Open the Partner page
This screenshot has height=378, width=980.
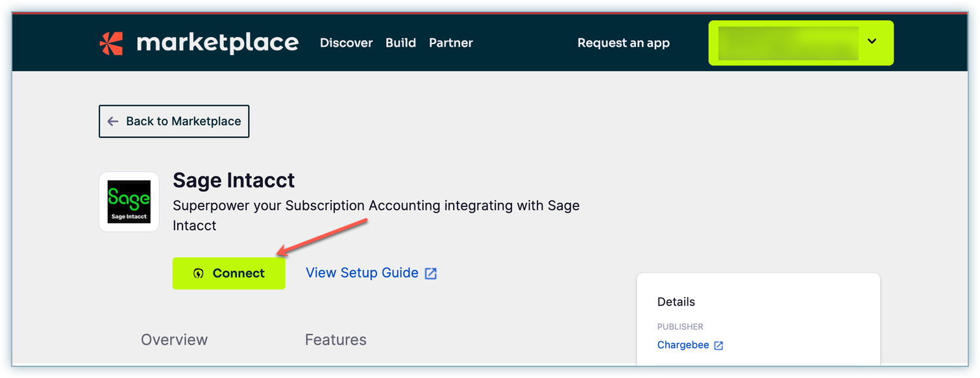pos(450,43)
